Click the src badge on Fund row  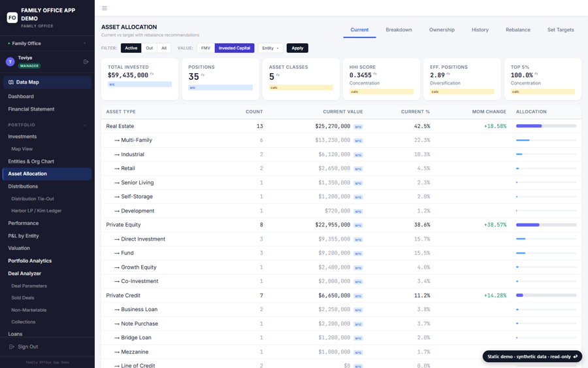pyautogui.click(x=358, y=254)
